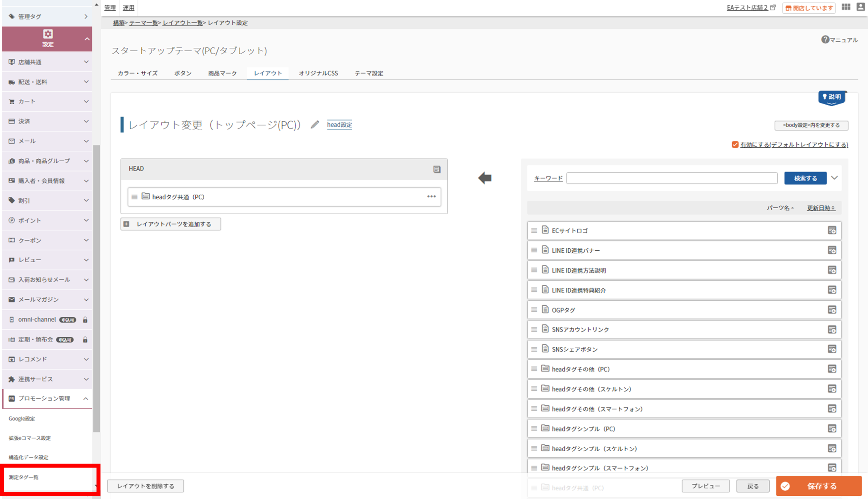Switch to オリジナルCSS tab

(318, 73)
